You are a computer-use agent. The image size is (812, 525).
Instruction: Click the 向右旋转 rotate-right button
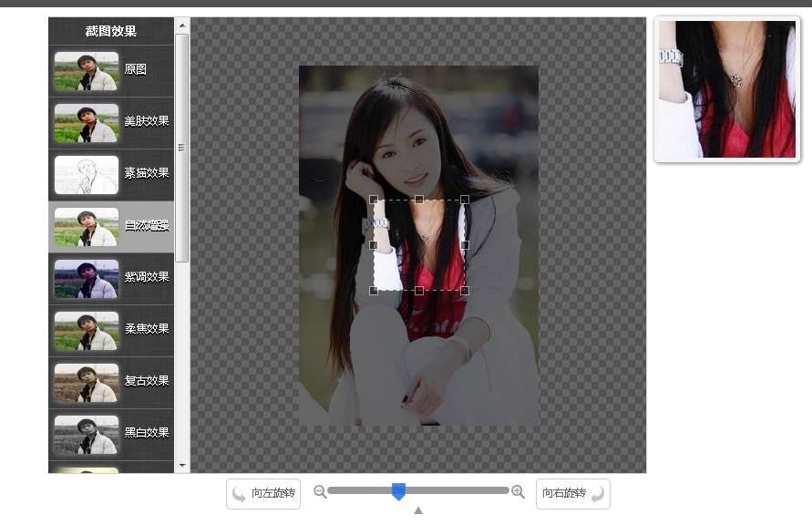click(x=572, y=493)
